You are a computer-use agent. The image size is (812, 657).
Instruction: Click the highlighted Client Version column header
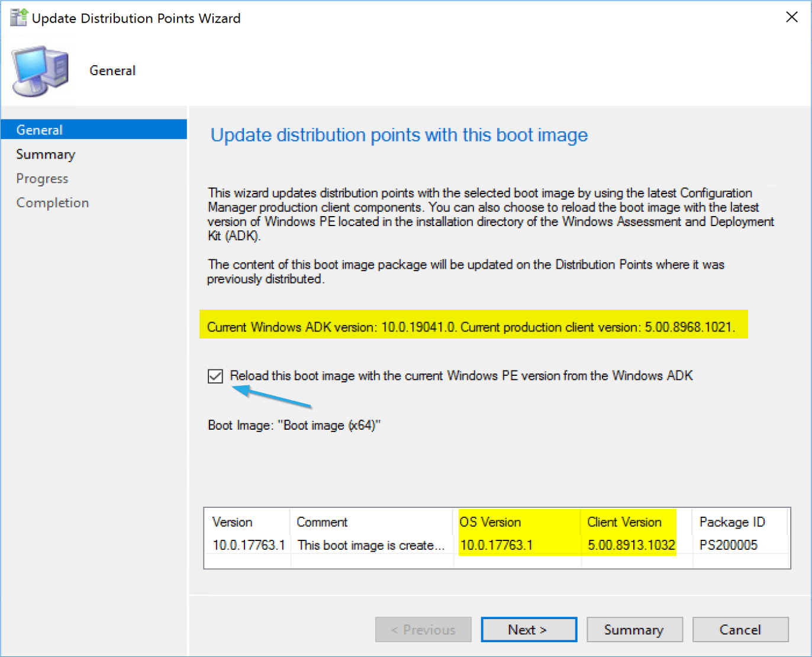[x=624, y=522]
